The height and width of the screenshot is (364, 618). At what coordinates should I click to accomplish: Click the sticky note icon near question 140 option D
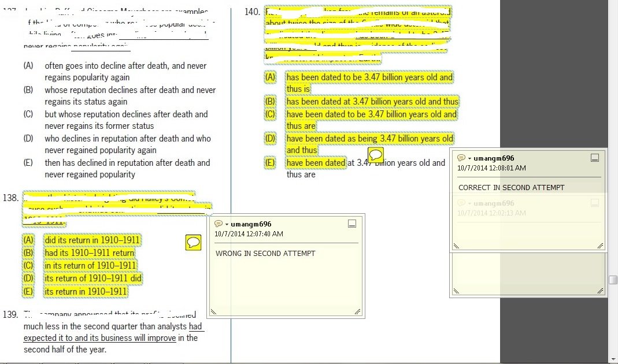[x=376, y=154]
